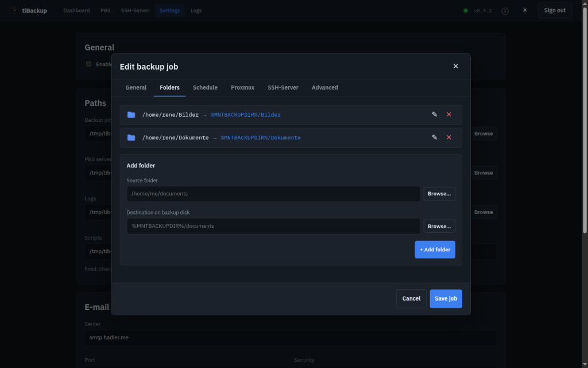The image size is (588, 368).
Task: Click the tiBackup brand name
Action: tap(34, 10)
